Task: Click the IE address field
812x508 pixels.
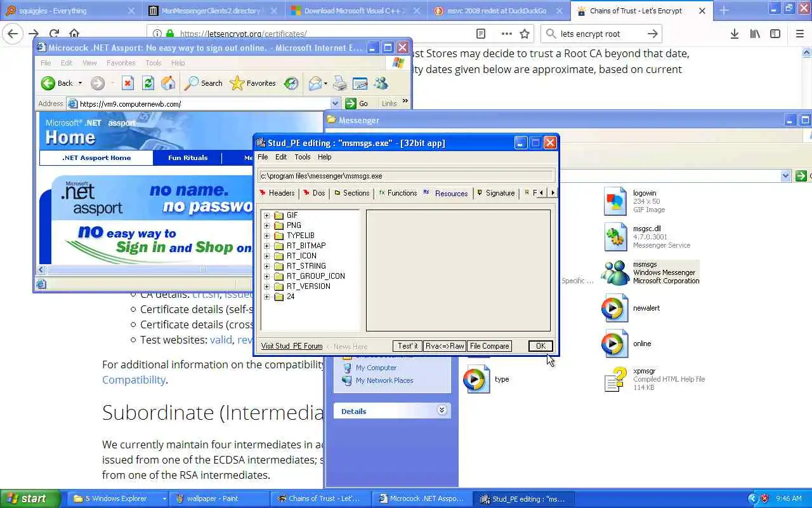Action: click(204, 104)
